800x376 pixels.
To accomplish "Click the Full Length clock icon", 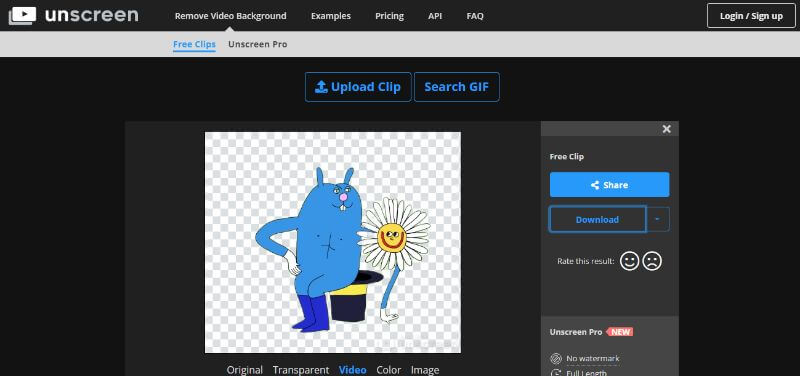I will point(556,372).
